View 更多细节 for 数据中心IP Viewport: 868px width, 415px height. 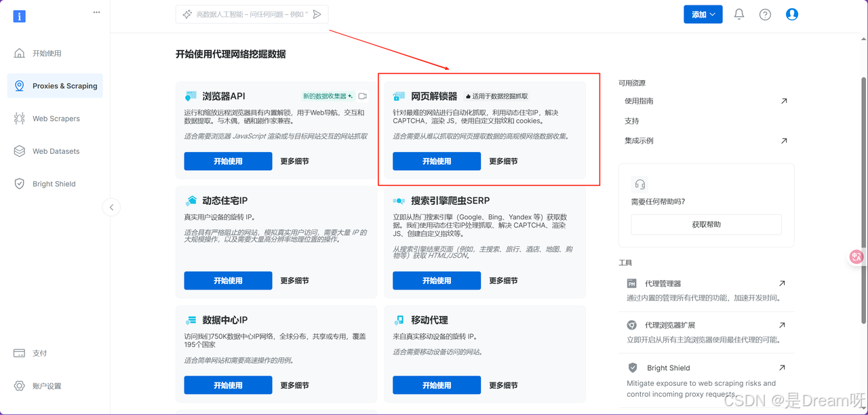click(x=295, y=385)
